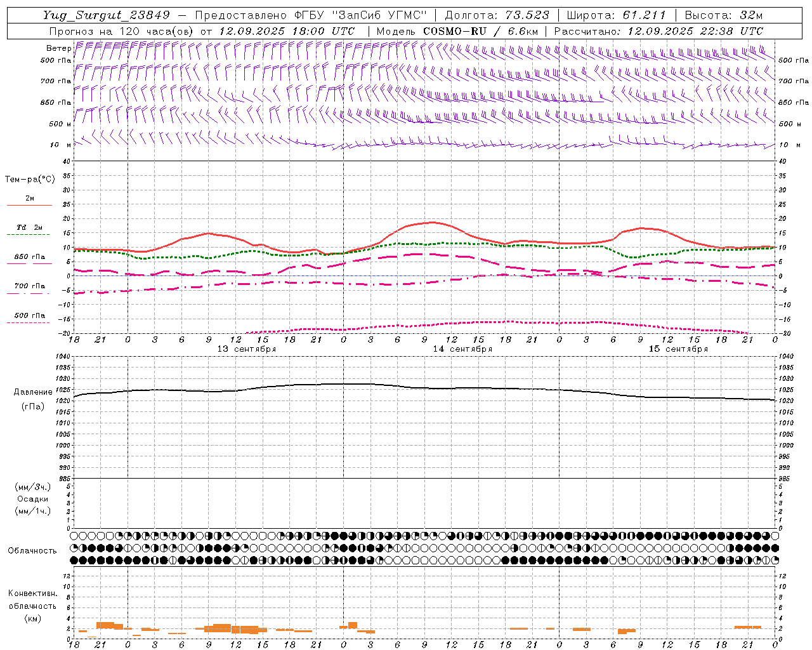
Task: Click the 'Долгота: 73.523' field
Action: (x=497, y=15)
